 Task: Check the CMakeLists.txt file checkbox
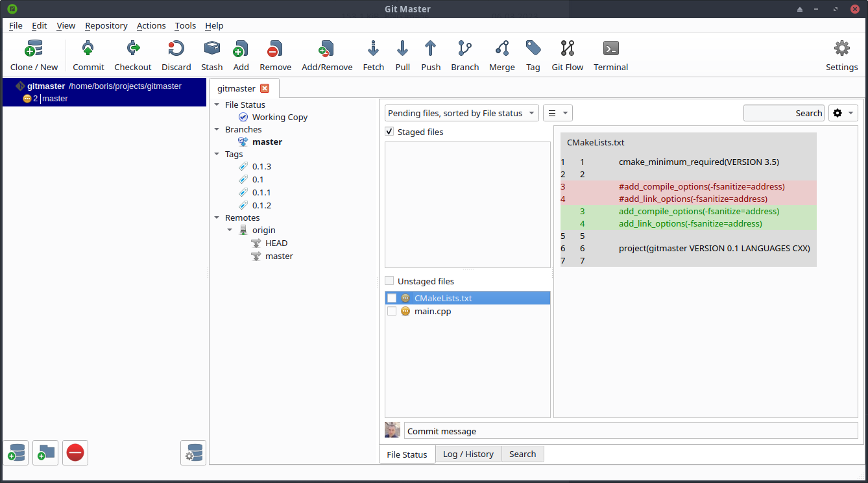(392, 298)
